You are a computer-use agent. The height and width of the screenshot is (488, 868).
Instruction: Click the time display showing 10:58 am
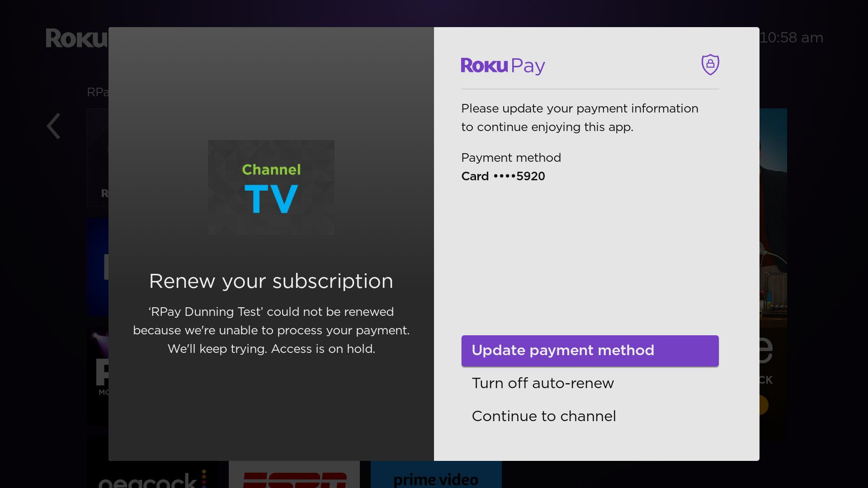tap(792, 38)
